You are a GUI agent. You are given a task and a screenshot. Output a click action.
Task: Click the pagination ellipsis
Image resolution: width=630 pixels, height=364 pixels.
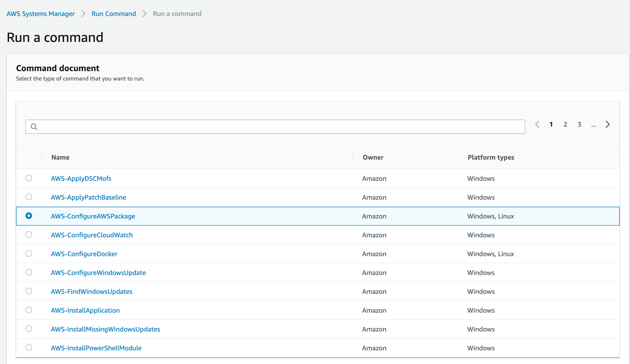(x=593, y=125)
